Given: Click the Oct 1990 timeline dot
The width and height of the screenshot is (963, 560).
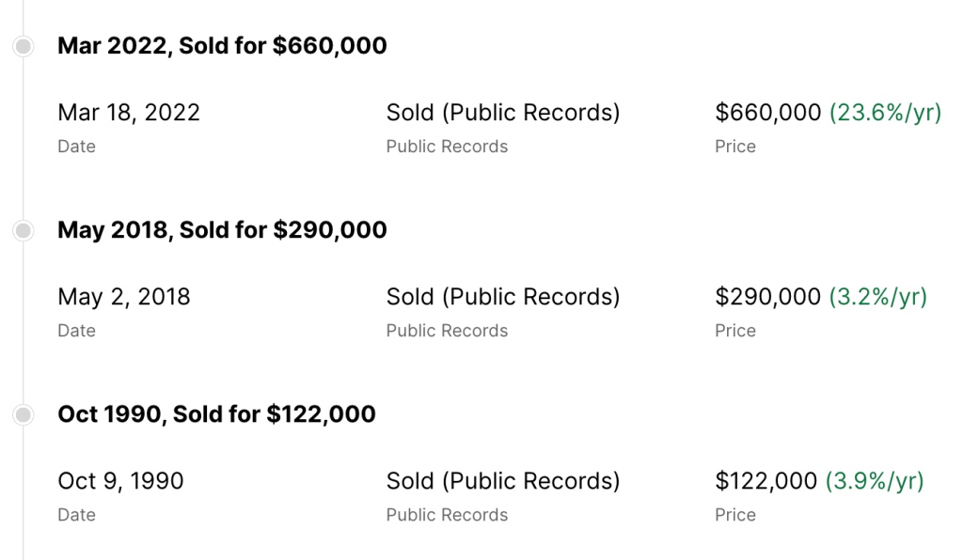Looking at the screenshot, I should [x=24, y=414].
